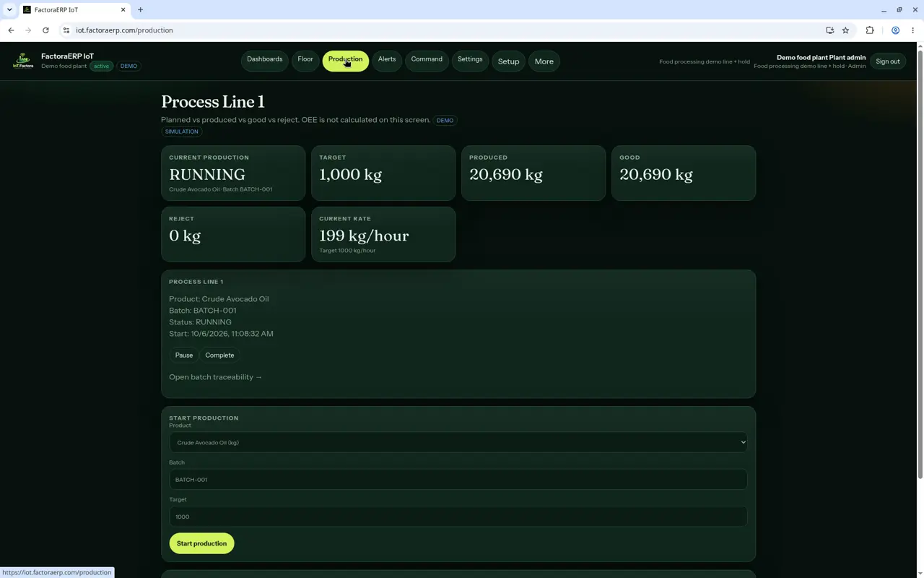Click the Current Production RUNNING card

click(233, 173)
